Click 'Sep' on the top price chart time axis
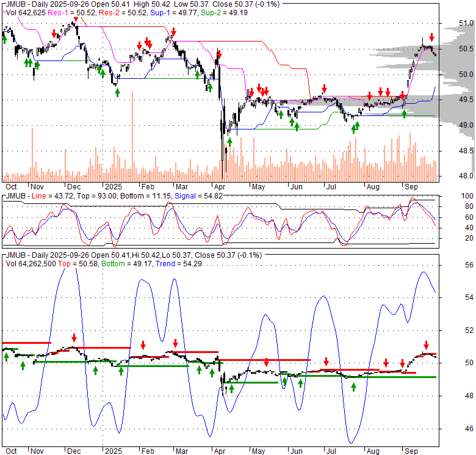Screen dimensions: 476x455 coord(411,187)
